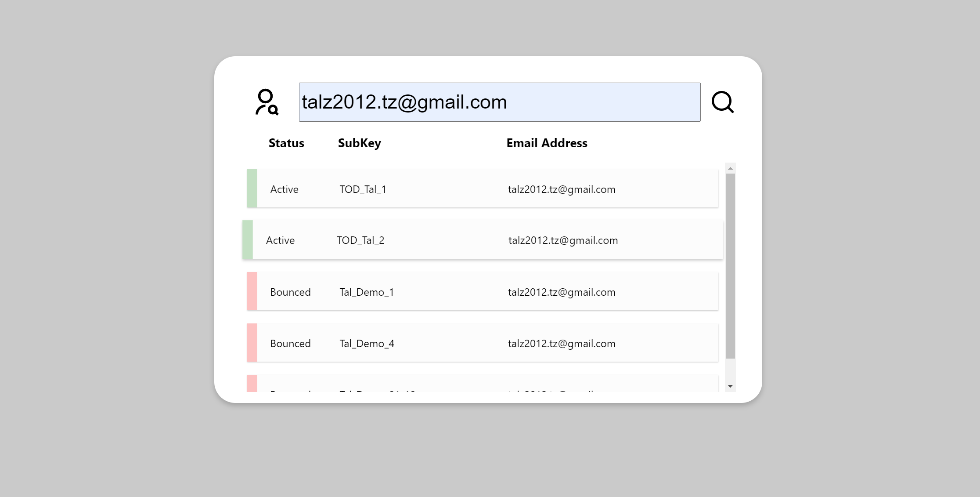This screenshot has height=497, width=980.
Task: Open the Tal_Demo_1 bounced row
Action: point(483,291)
